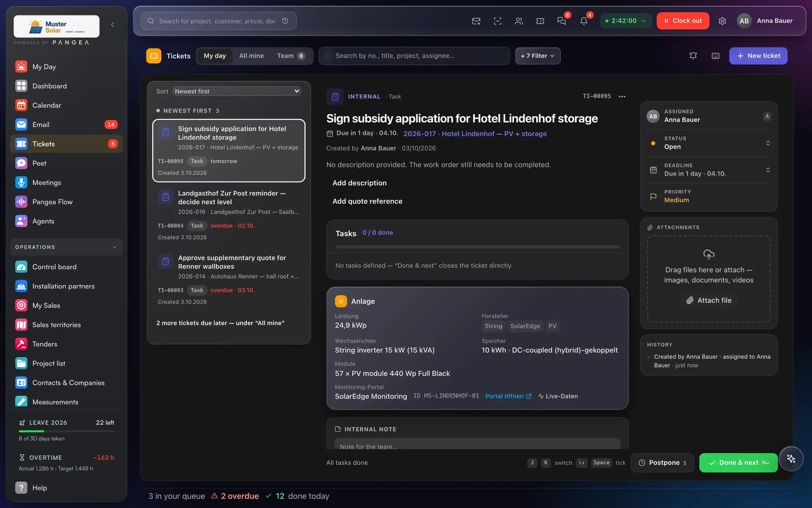This screenshot has width=812, height=508.
Task: Collapse the Operations section
Action: [66, 247]
